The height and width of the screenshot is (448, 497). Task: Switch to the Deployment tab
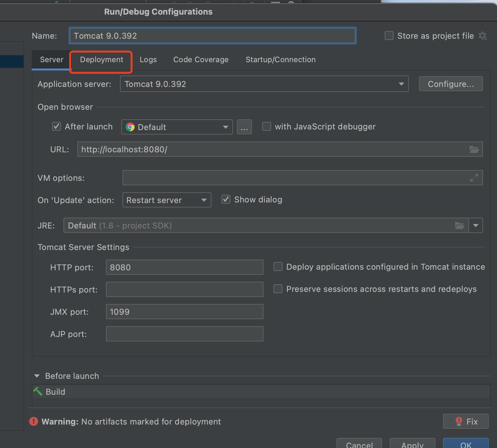click(102, 60)
